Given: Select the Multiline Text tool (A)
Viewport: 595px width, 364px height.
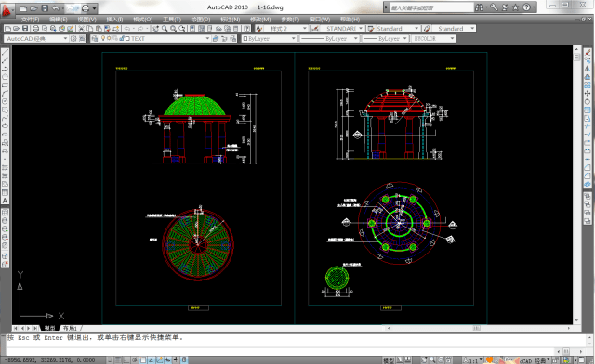Looking at the screenshot, I should [5, 201].
